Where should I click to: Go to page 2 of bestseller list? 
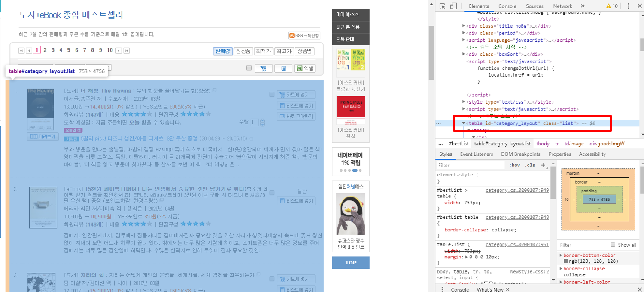tap(45, 50)
